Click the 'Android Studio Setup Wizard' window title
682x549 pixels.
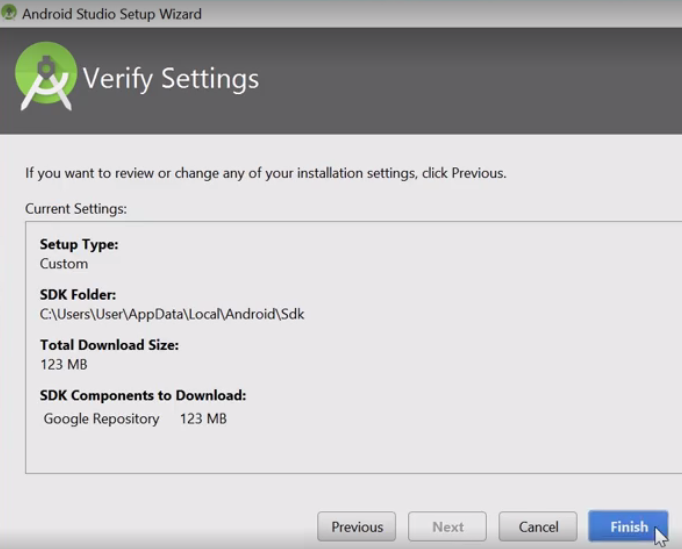point(112,14)
